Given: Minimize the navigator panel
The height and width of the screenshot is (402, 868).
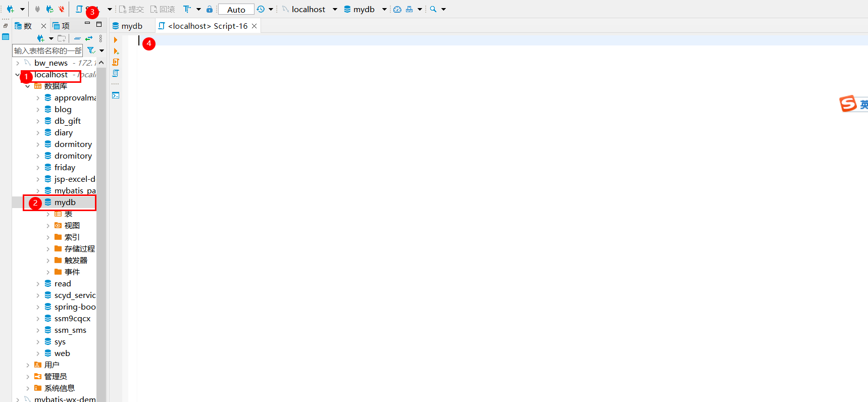Looking at the screenshot, I should [x=87, y=23].
